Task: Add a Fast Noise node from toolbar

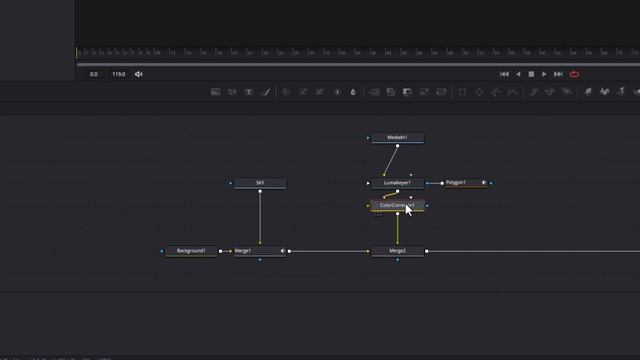Action: pyautogui.click(x=232, y=92)
